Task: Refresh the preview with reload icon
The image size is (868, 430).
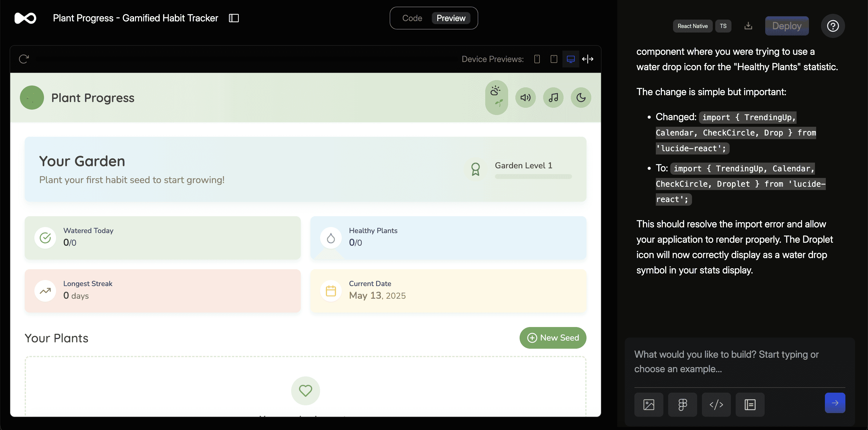Action: tap(24, 59)
